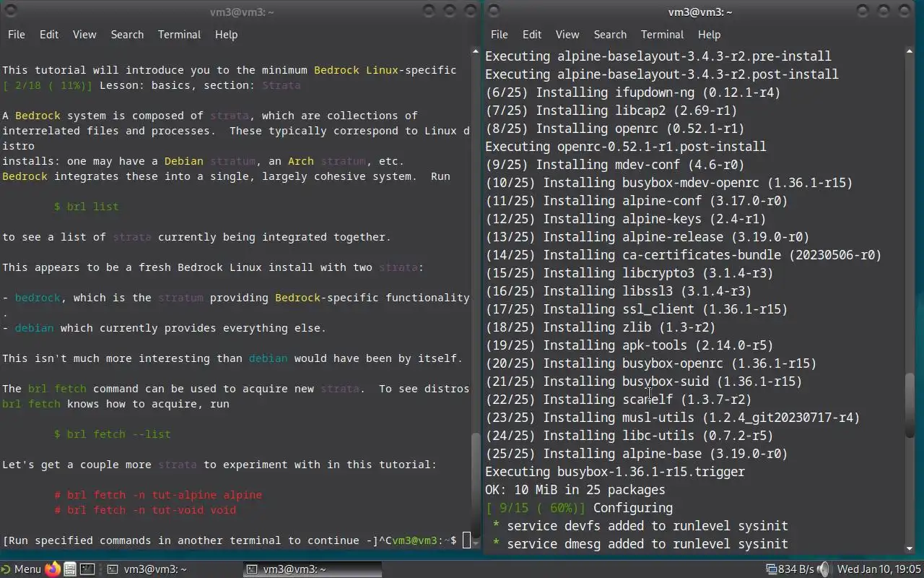The width and height of the screenshot is (924, 578).
Task: Click 'Executing busybox-1.36.1-r15.trigger' line
Action: [x=615, y=472]
